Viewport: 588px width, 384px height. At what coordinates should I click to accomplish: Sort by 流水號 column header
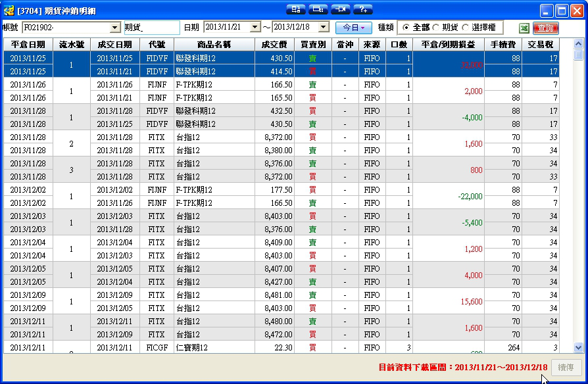(x=72, y=45)
